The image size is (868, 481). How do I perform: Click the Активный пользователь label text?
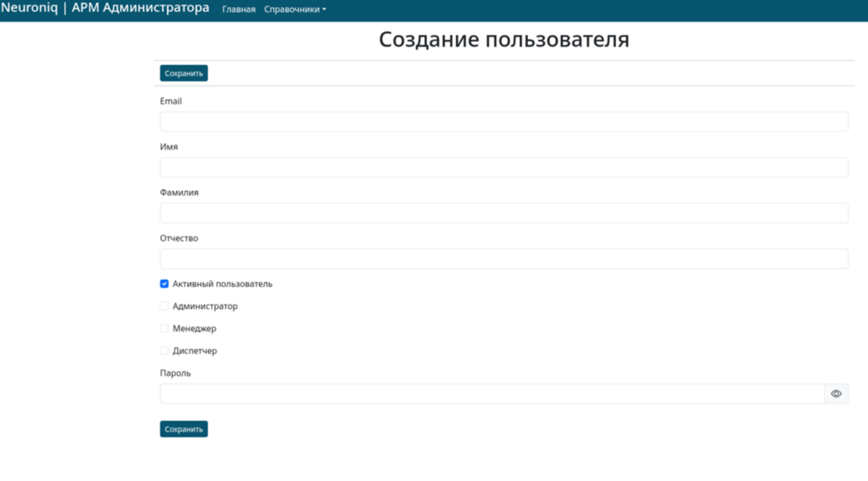click(222, 284)
